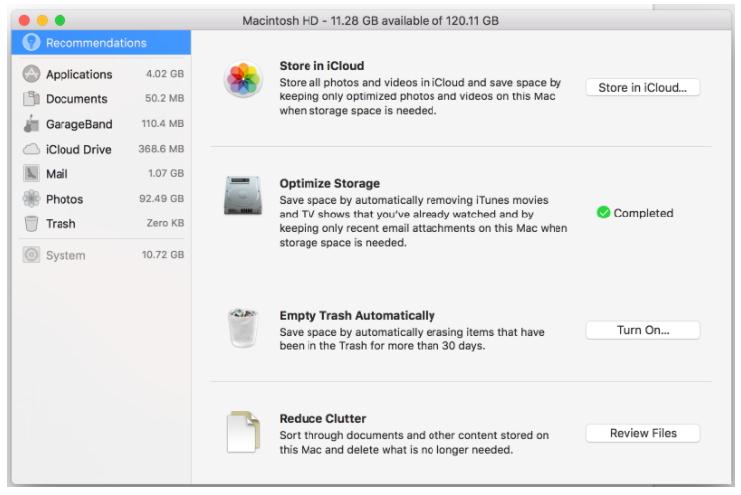This screenshot has height=495, width=741.
Task: Click the Store in iCloud... button
Action: coord(643,87)
